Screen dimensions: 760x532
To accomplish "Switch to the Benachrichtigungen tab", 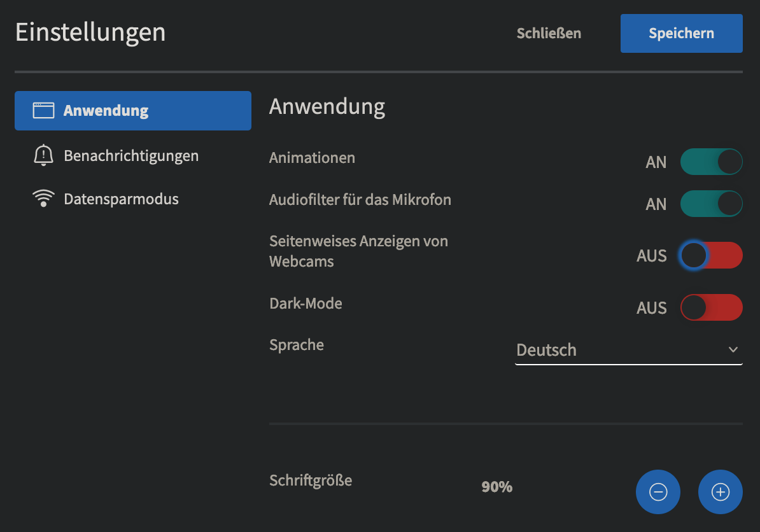I will tap(131, 156).
